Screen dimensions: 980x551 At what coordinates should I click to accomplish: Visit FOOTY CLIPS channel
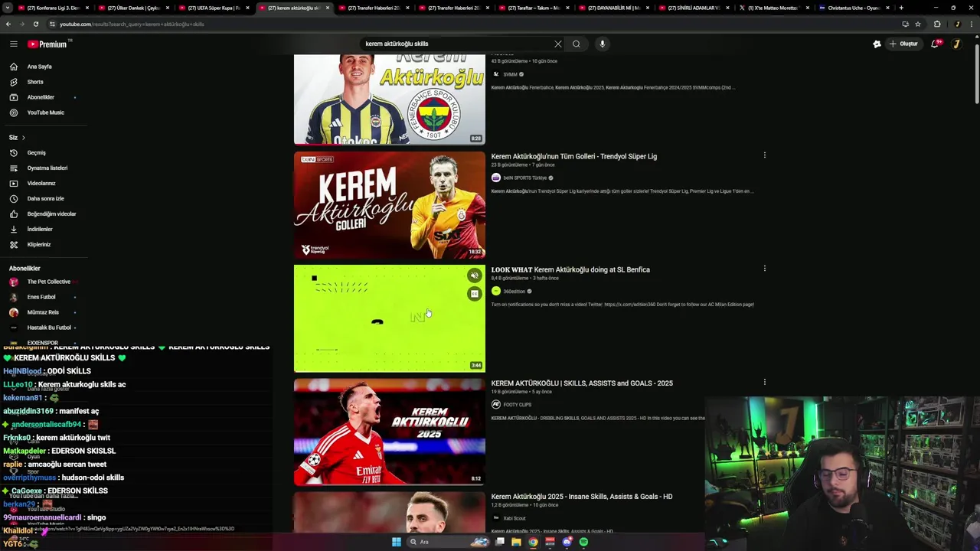tap(517, 404)
